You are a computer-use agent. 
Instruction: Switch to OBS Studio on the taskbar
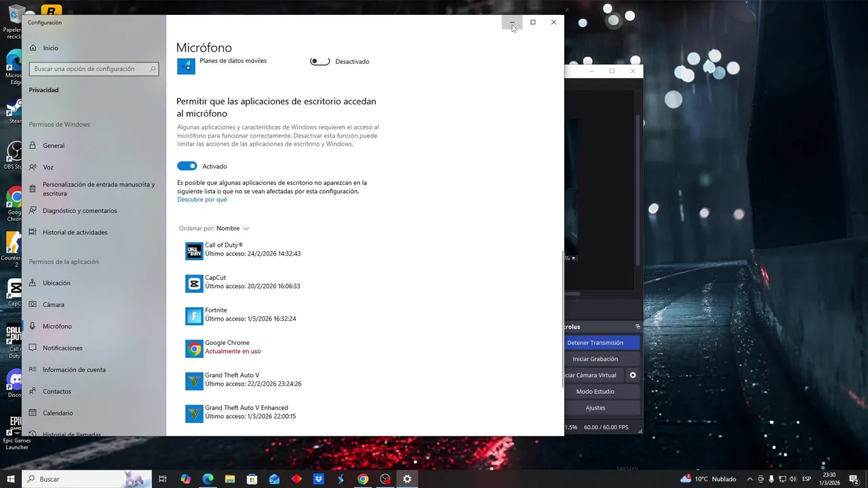pos(385,479)
